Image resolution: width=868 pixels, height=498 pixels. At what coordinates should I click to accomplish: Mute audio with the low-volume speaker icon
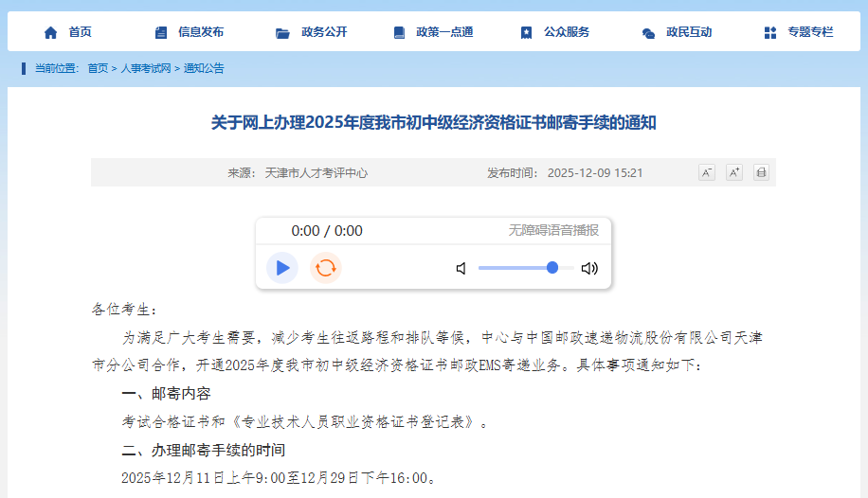[461, 268]
